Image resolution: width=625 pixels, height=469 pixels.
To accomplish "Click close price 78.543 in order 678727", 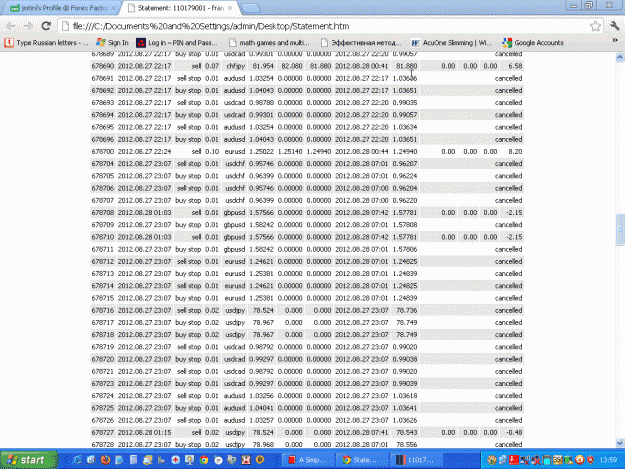I will [407, 432].
